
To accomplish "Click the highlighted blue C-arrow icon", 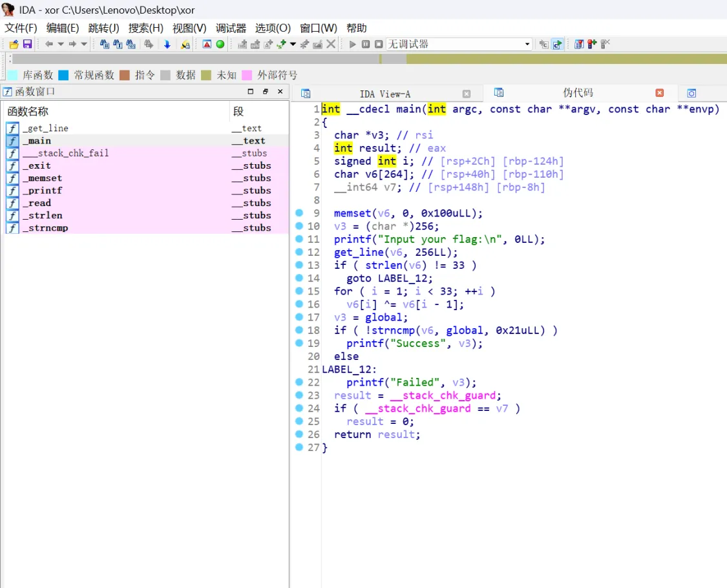I will (x=557, y=44).
